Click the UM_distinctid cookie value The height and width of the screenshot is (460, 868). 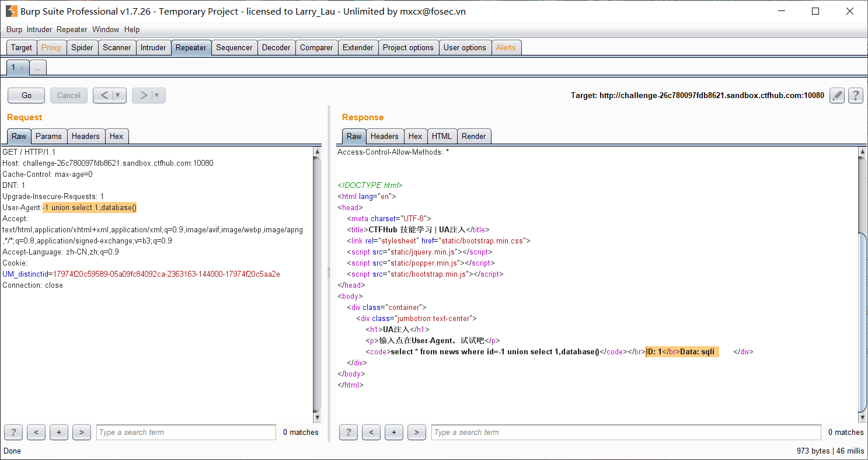(x=166, y=274)
